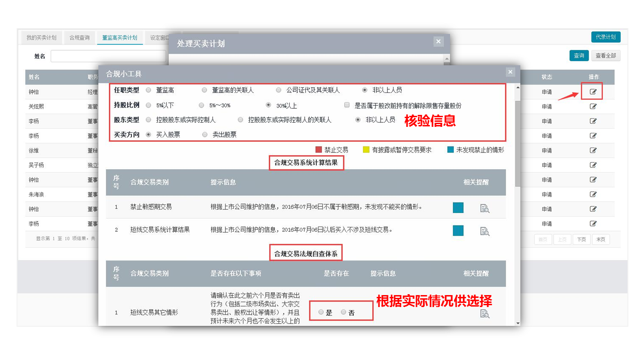Select 控股股东或实际控制人的关联人 radio option
Screen dimensions: 644x353
coord(240,120)
